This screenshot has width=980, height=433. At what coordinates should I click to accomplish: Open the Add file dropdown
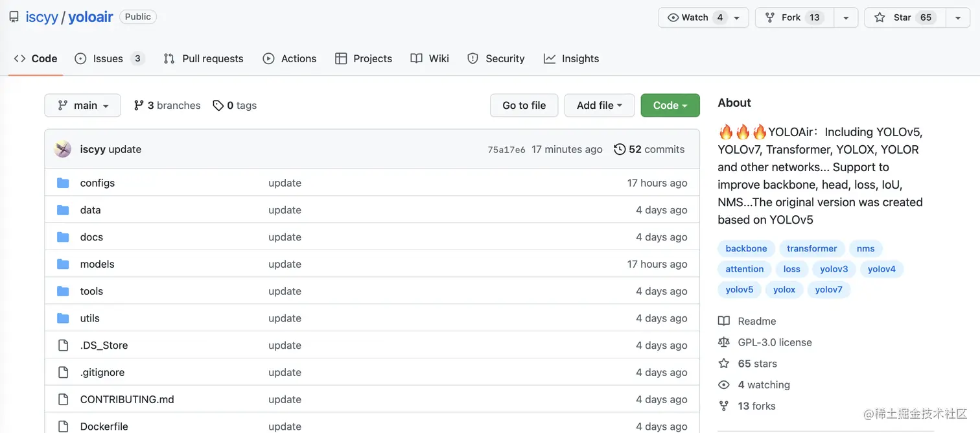[x=599, y=106]
